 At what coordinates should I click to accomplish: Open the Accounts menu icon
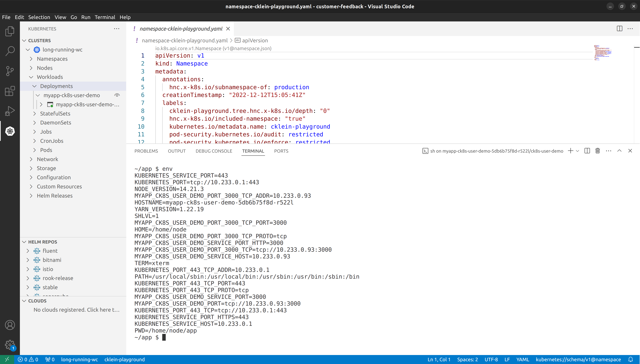[10, 325]
